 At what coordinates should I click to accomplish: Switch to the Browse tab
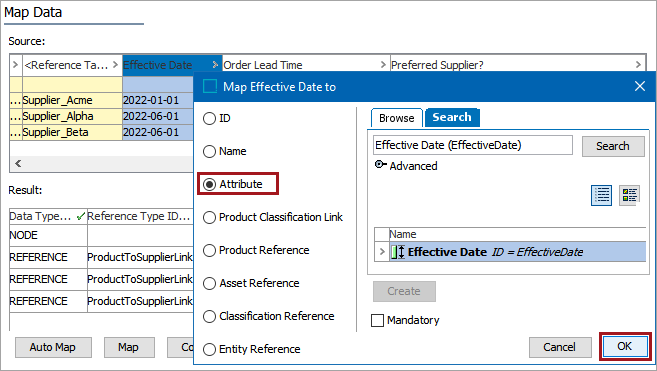tap(396, 118)
